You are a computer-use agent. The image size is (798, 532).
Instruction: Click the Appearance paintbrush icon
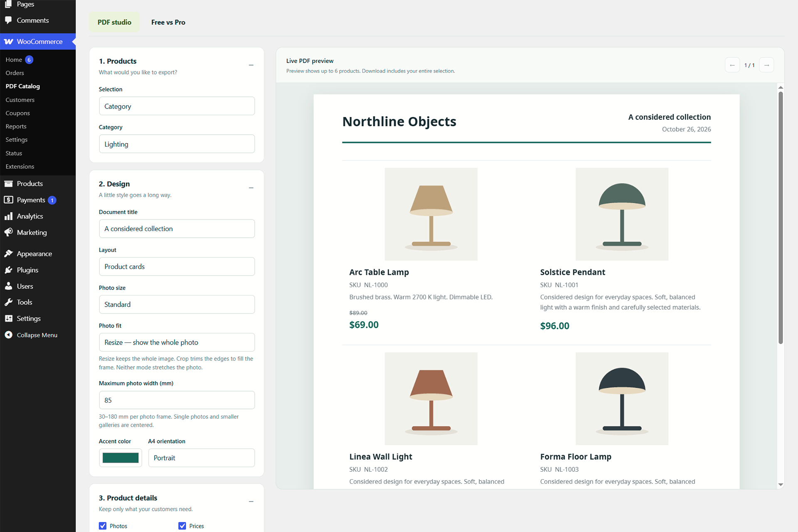pos(8,254)
